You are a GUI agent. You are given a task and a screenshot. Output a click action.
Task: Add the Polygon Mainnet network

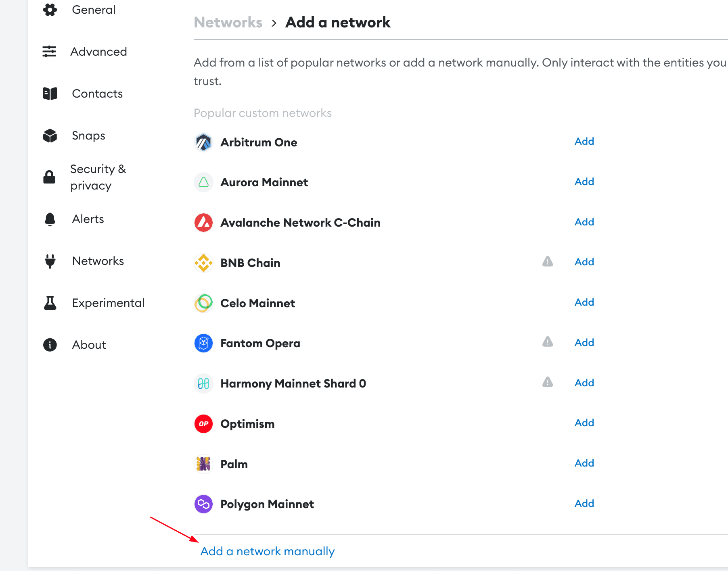584,503
